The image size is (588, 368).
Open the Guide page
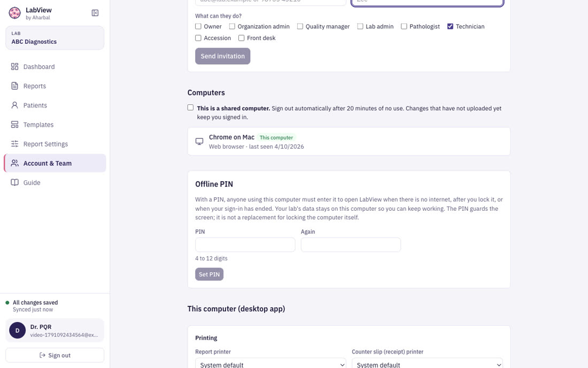pyautogui.click(x=55, y=183)
